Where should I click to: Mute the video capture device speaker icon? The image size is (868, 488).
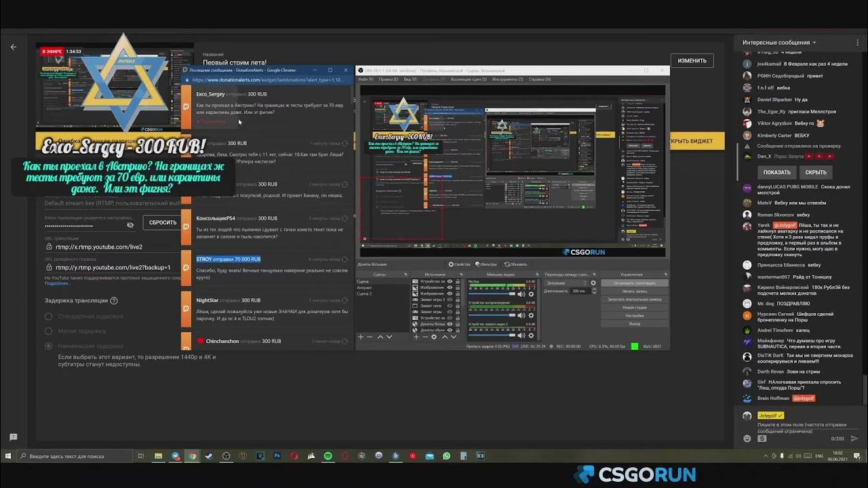tap(521, 335)
